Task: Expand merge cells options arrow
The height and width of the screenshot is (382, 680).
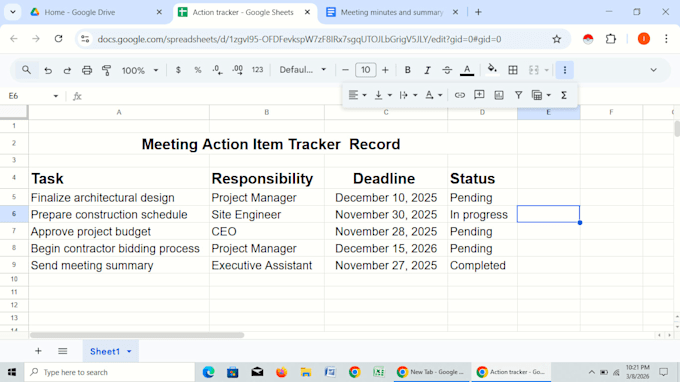Action: pyautogui.click(x=546, y=70)
